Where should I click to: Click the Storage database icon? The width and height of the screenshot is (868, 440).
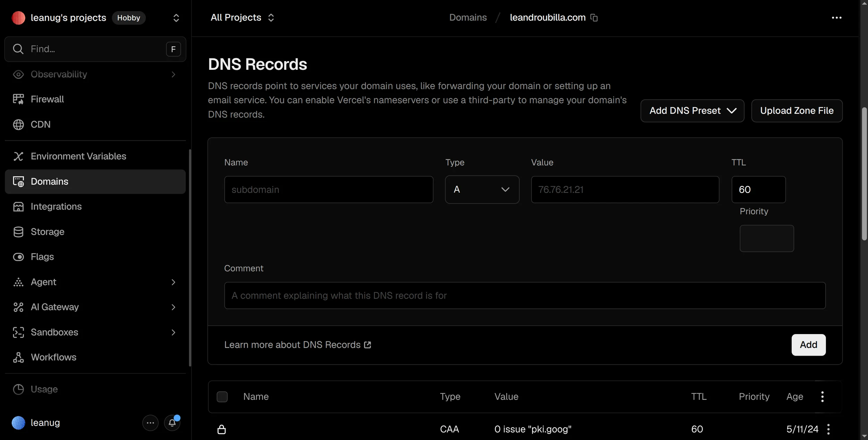18,232
